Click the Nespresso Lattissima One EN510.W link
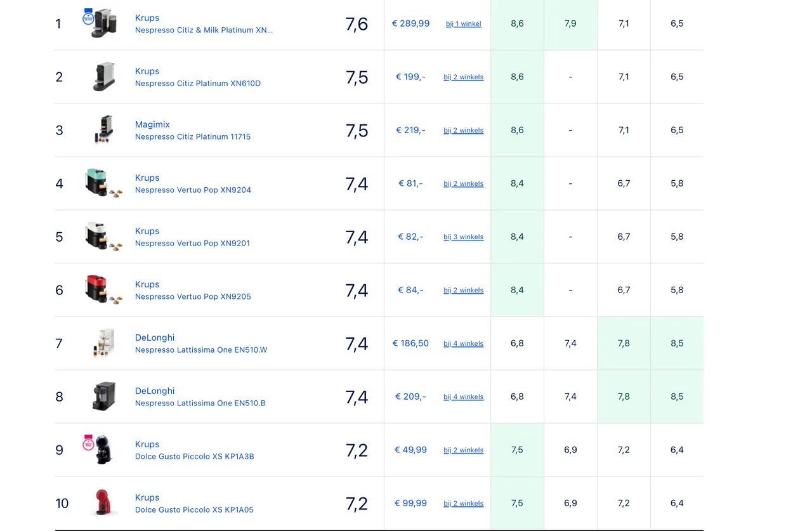The width and height of the screenshot is (812, 531). tap(201, 350)
